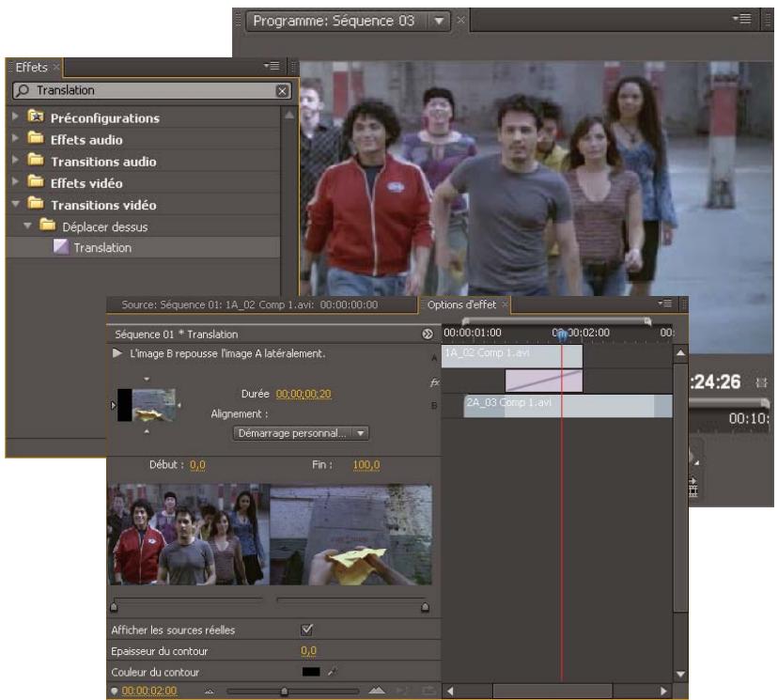Click the right edge selector arrow beside thumbnail
The height and width of the screenshot is (700, 778).
(179, 405)
